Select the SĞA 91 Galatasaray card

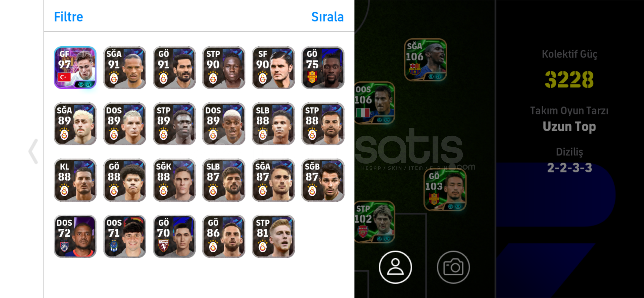[125, 68]
